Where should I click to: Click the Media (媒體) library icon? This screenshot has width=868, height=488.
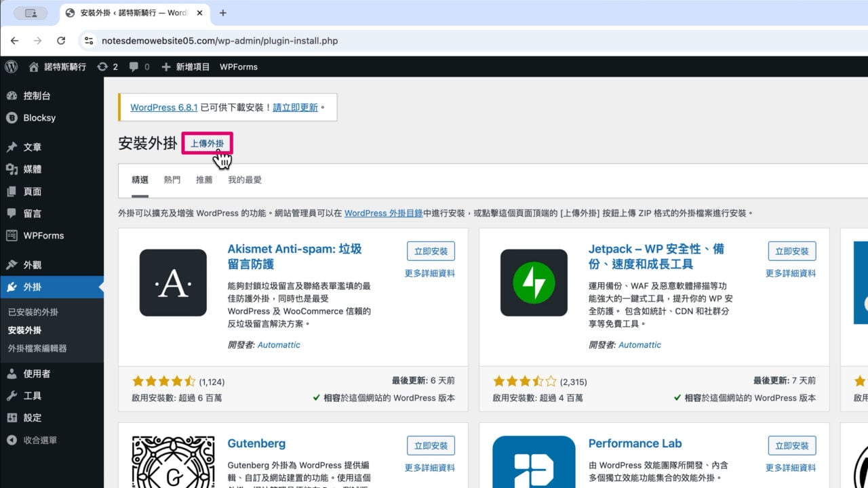coord(12,169)
